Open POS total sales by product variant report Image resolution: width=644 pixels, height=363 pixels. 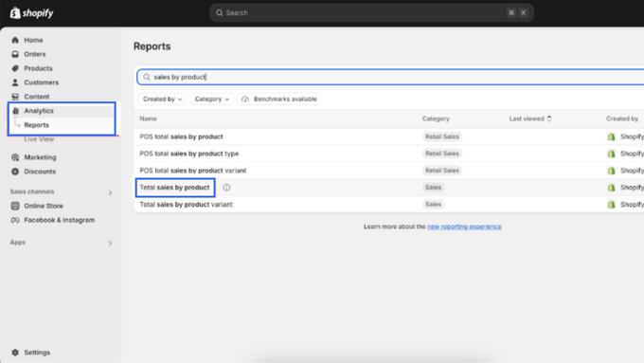[193, 171]
